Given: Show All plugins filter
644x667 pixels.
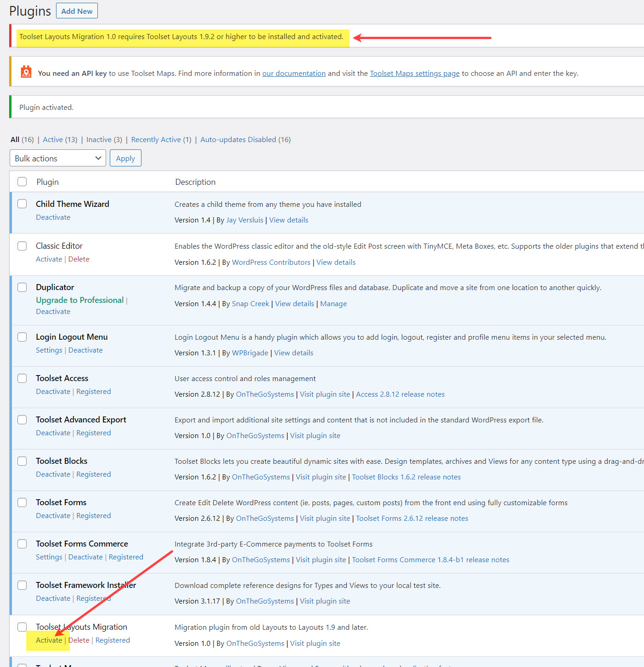Looking at the screenshot, I should point(15,140).
